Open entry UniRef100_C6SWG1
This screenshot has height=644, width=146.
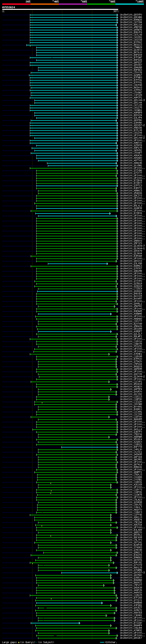click(x=131, y=110)
